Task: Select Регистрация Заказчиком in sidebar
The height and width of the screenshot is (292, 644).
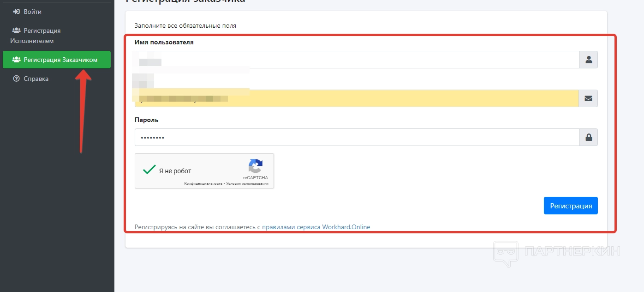Action: [57, 60]
